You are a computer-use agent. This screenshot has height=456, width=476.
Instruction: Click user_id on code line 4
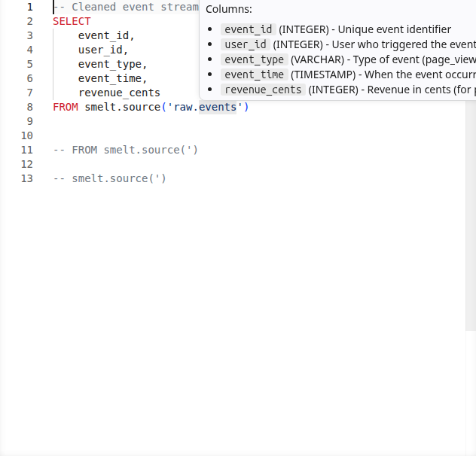pos(100,50)
